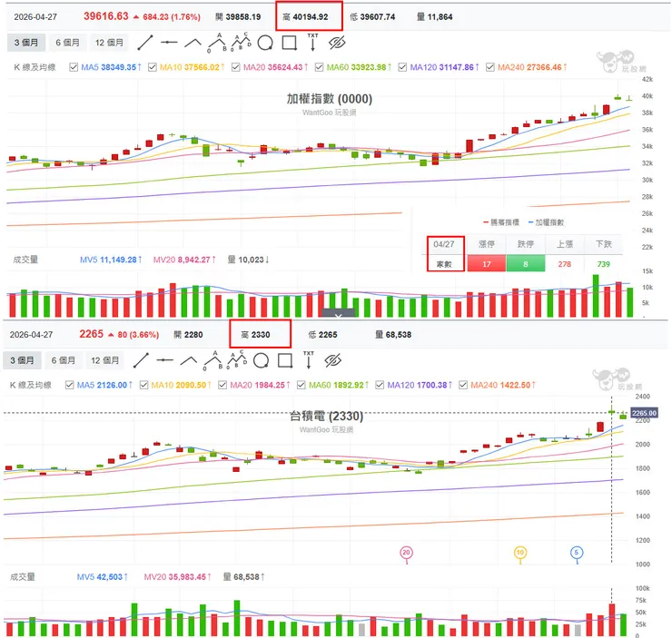
Task: Click TSMC price 2265 in header
Action: pos(92,334)
